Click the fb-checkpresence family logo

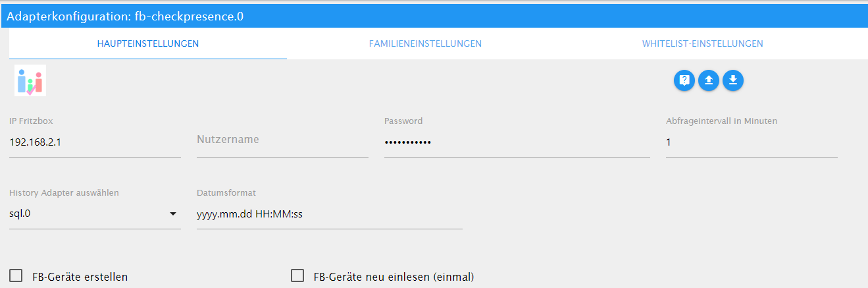(x=30, y=80)
